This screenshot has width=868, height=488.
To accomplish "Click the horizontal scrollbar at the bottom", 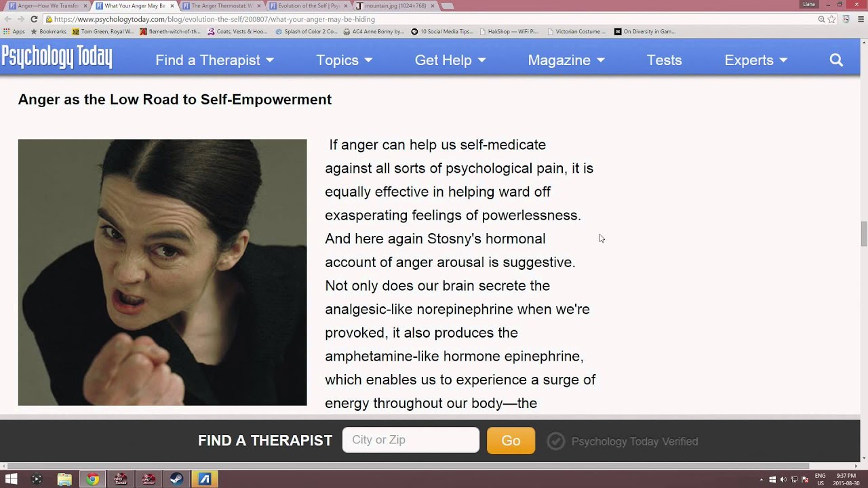I will click(407, 466).
